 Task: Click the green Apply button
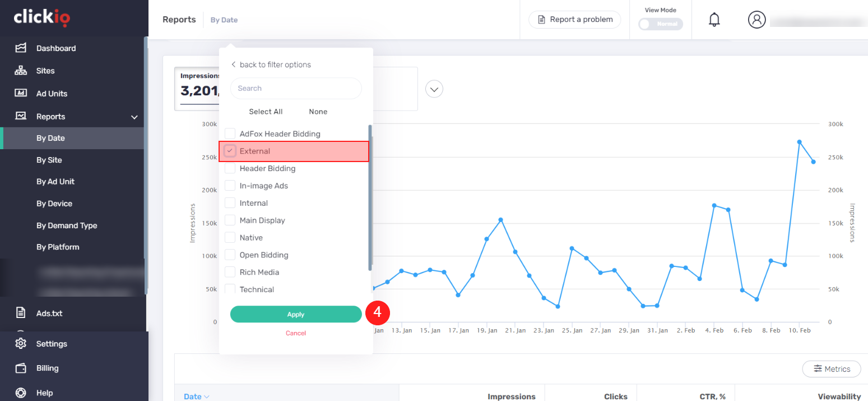296,314
